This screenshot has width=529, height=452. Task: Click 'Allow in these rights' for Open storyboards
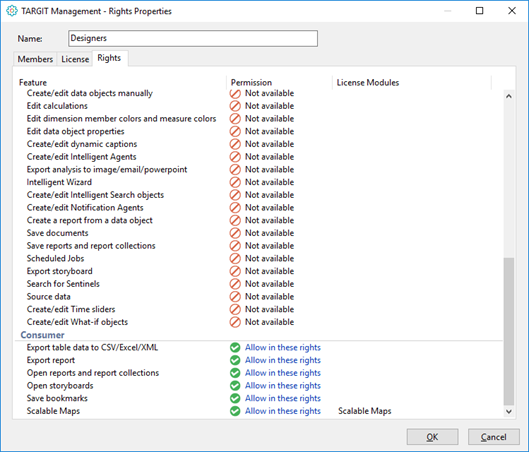click(283, 386)
